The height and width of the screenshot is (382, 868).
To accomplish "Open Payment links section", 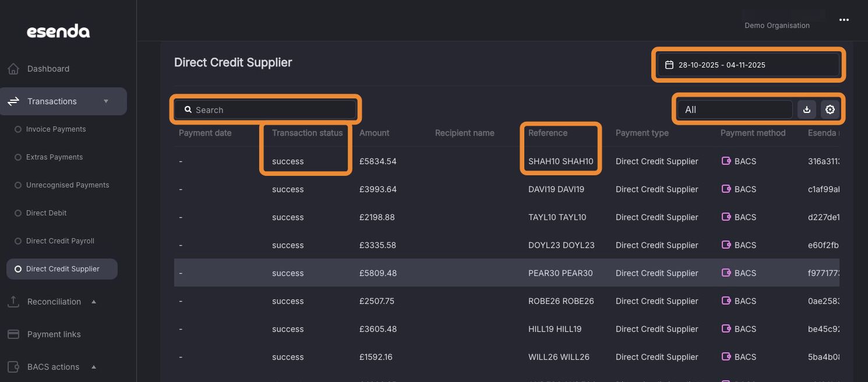I will point(54,334).
